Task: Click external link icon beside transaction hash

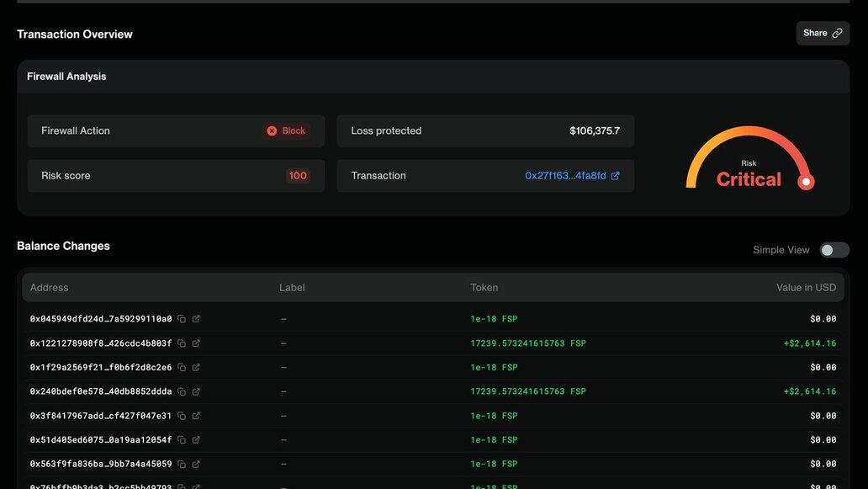Action: 615,176
